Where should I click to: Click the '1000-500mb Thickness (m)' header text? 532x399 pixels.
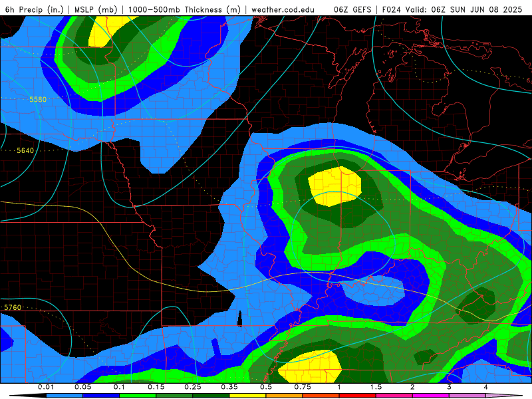tap(184, 10)
